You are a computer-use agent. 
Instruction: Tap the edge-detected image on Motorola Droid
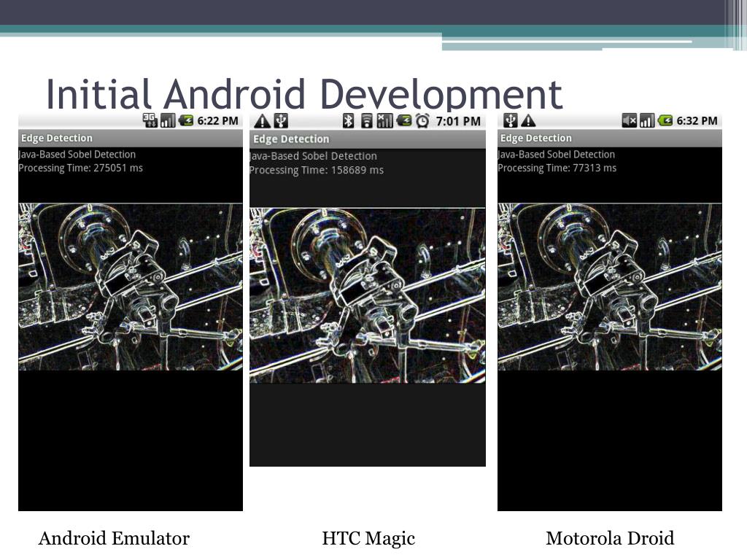[x=610, y=287]
